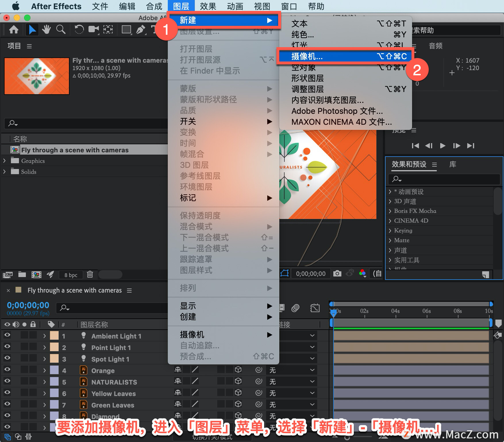Toggle visibility of Green Leaves layer

[x=7, y=404]
